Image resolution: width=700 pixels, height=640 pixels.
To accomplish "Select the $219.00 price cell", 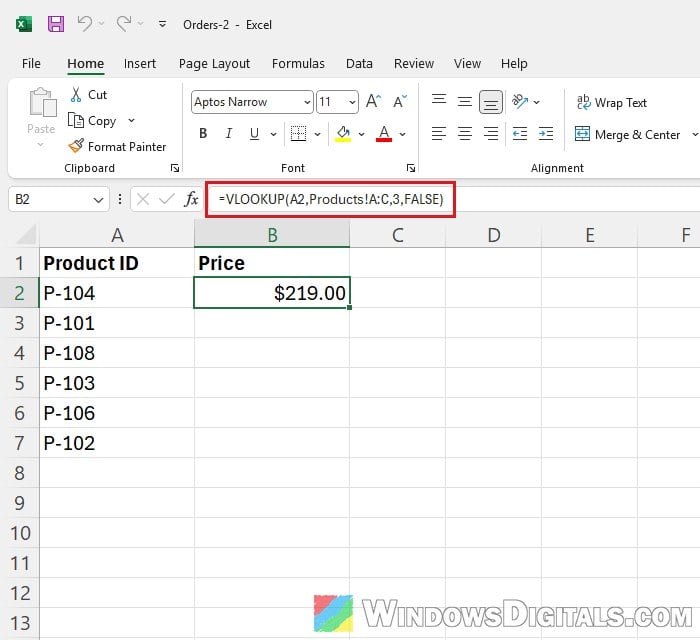I will point(272,293).
